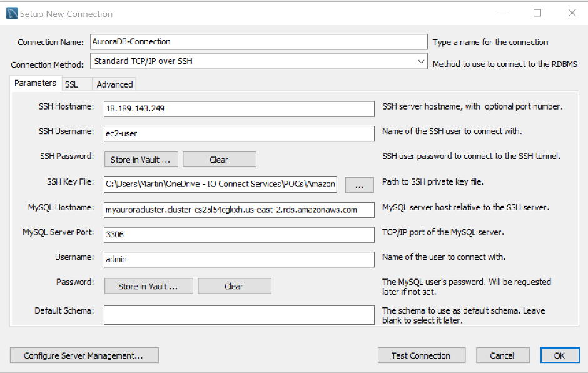The image size is (588, 373).
Task: Open the Advanced tab
Action: (114, 84)
